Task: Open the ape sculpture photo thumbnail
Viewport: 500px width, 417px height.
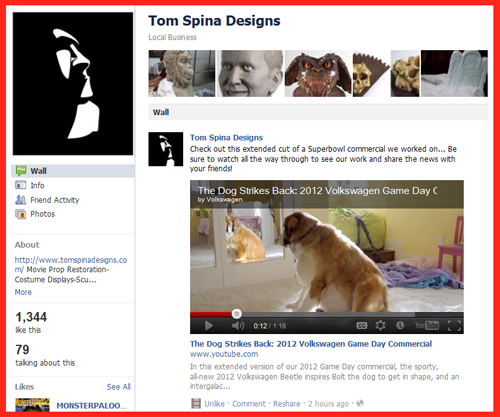Action: (x=182, y=73)
